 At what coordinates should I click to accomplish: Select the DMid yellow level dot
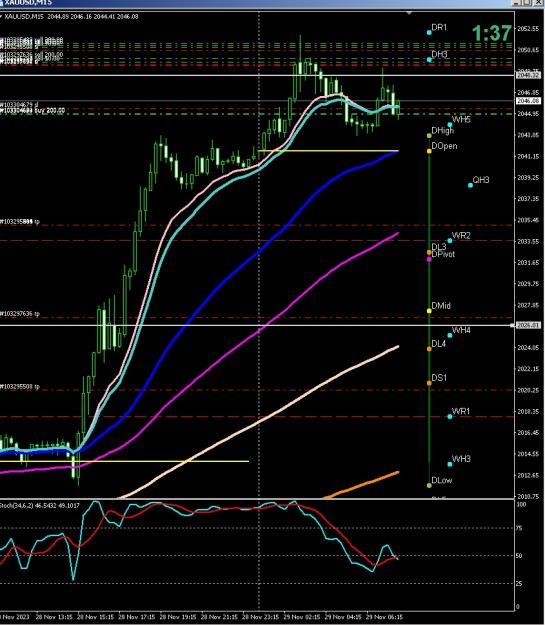coord(429,311)
